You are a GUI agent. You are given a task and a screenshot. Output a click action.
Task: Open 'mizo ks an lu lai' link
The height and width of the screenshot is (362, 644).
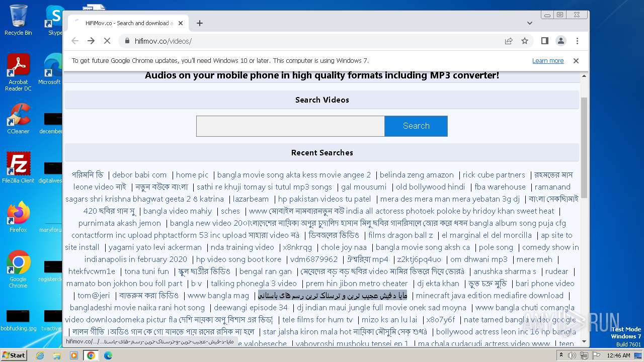click(x=389, y=320)
